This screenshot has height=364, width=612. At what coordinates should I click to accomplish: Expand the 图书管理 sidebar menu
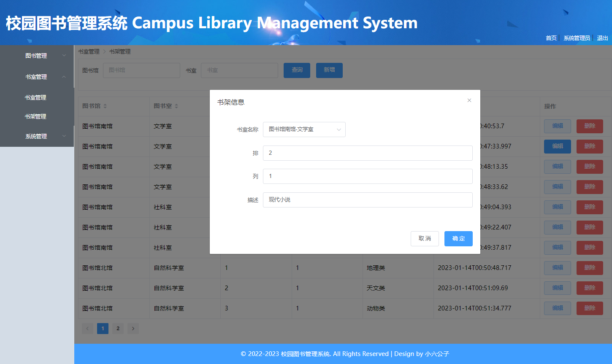(37, 56)
